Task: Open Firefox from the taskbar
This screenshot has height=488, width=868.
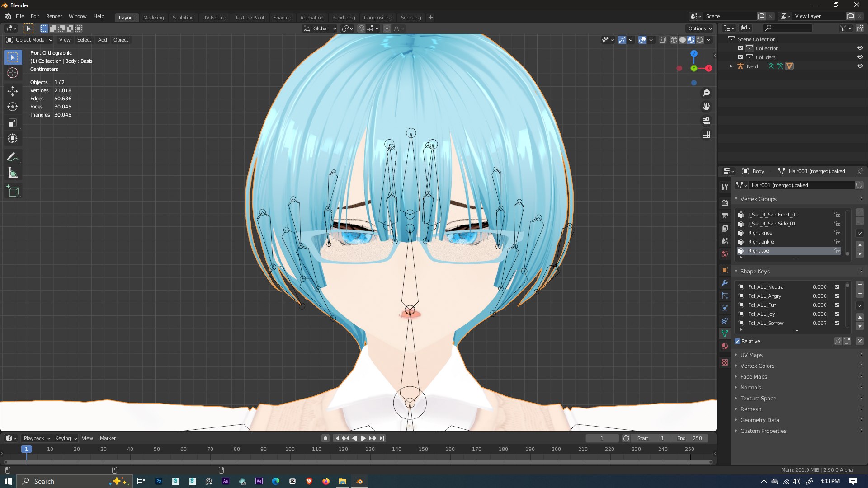Action: coord(326,481)
